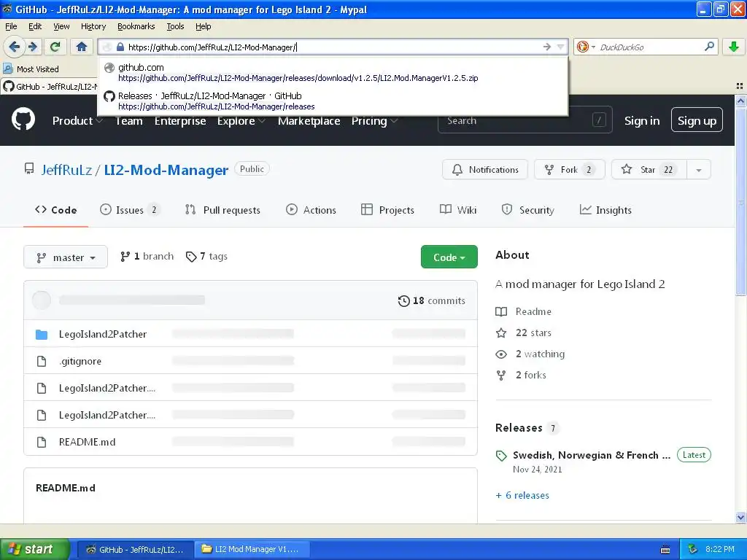Switch to the Insights tab
This screenshot has width=747, height=560.
point(605,210)
